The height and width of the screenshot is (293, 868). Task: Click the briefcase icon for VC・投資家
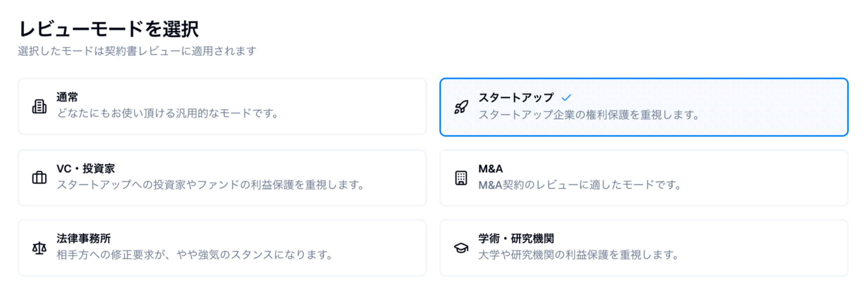click(x=39, y=178)
